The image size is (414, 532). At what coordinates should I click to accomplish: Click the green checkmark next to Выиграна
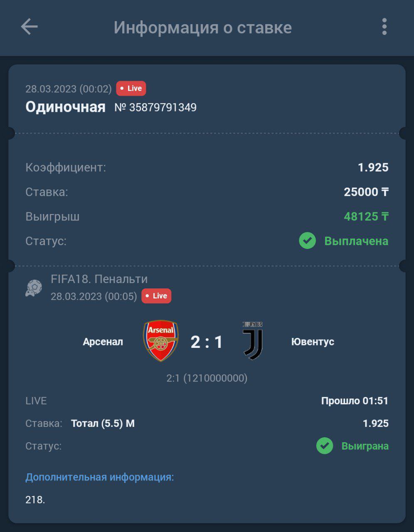325,446
